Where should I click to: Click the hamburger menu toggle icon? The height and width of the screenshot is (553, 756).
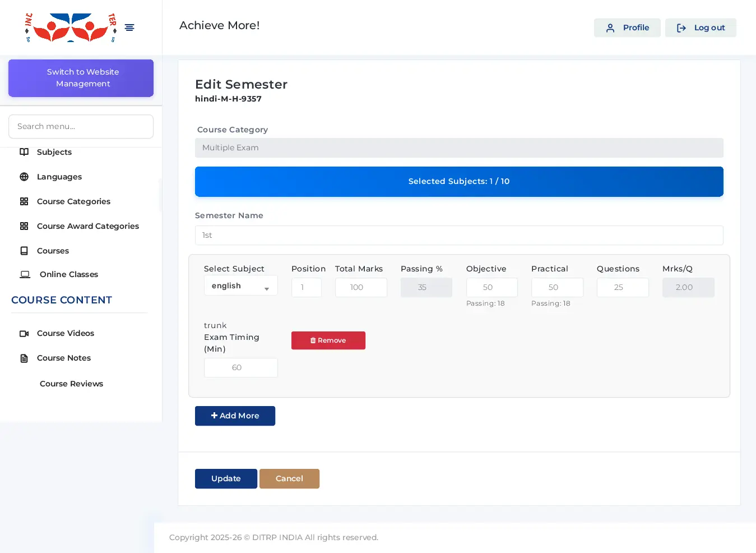click(x=129, y=27)
